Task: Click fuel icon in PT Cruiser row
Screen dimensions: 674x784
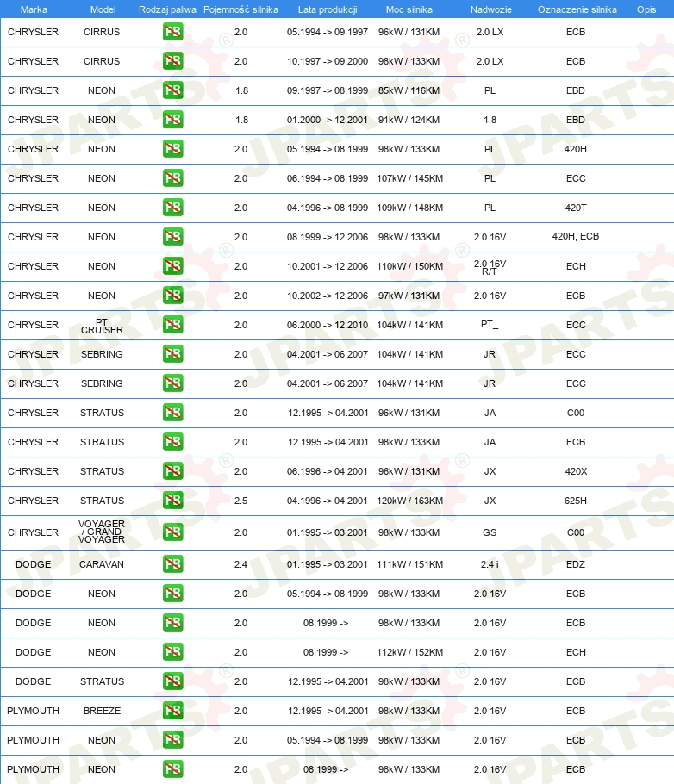Action: coord(172,325)
